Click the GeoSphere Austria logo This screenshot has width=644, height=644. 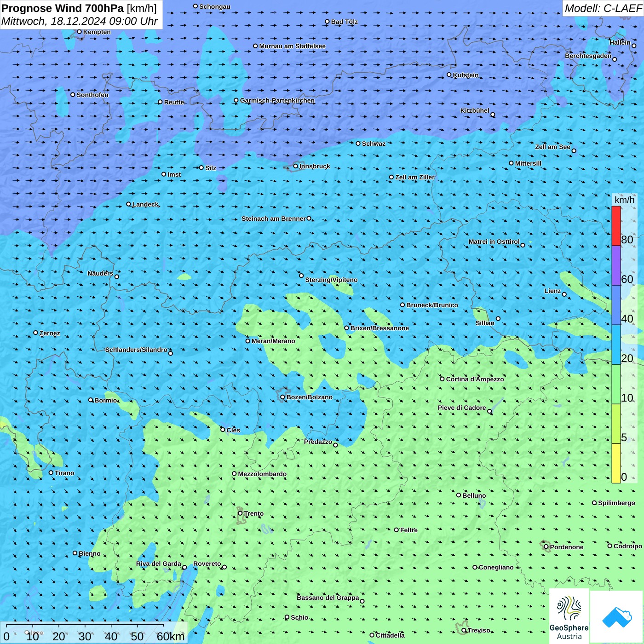569,616
